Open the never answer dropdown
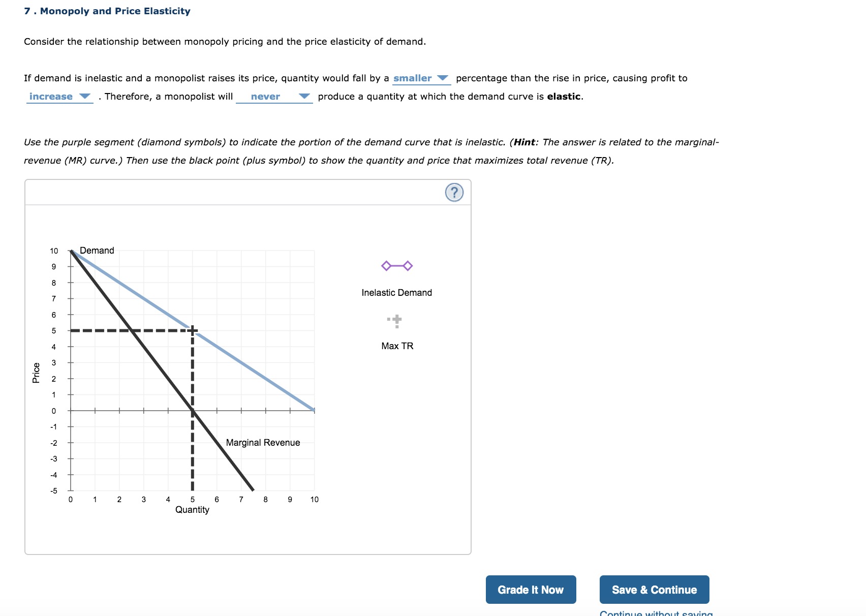Image resolution: width=866 pixels, height=616 pixels. coord(274,96)
